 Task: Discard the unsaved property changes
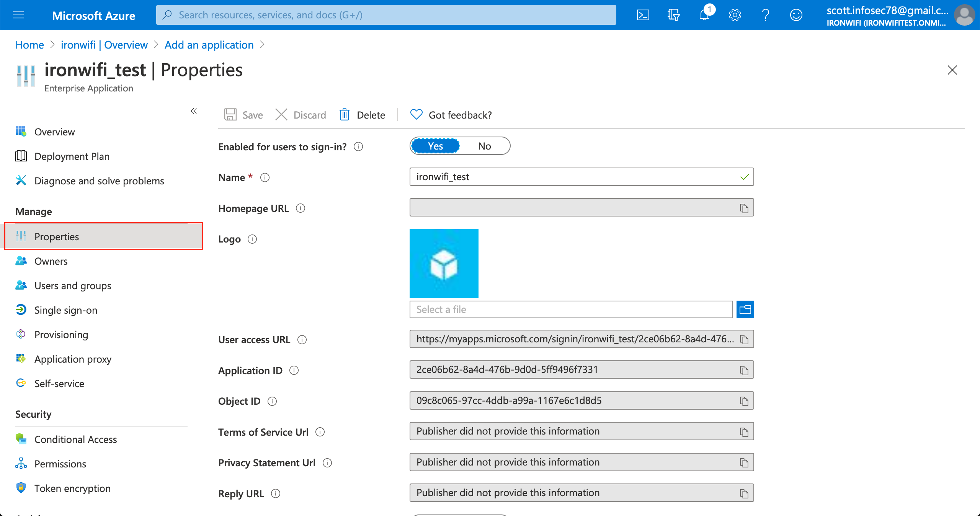pyautogui.click(x=301, y=115)
